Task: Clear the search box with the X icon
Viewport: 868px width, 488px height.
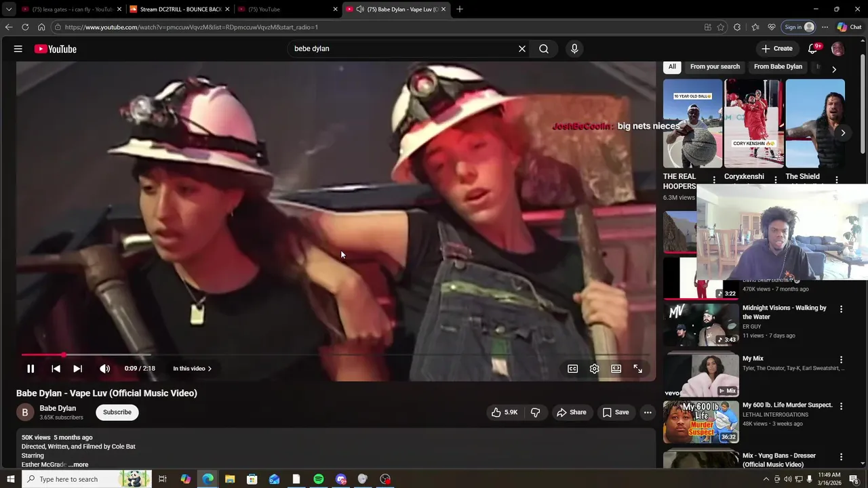Action: [522, 49]
